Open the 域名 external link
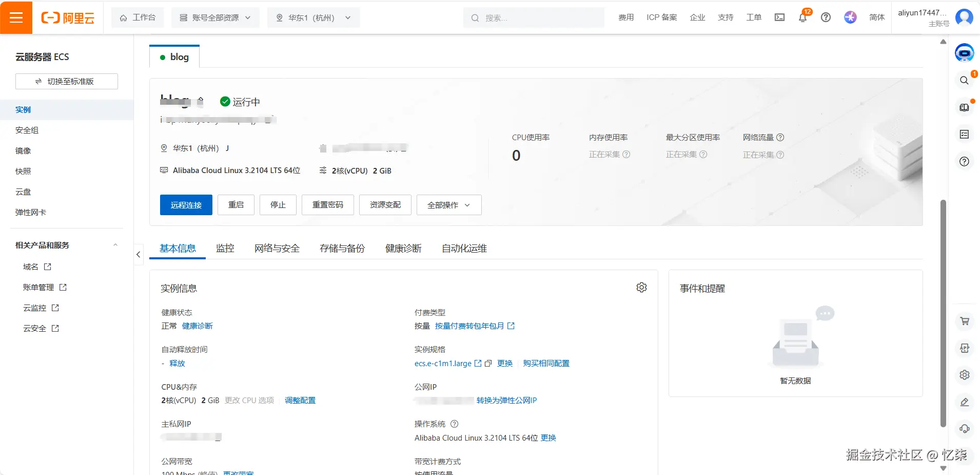 tap(37, 267)
